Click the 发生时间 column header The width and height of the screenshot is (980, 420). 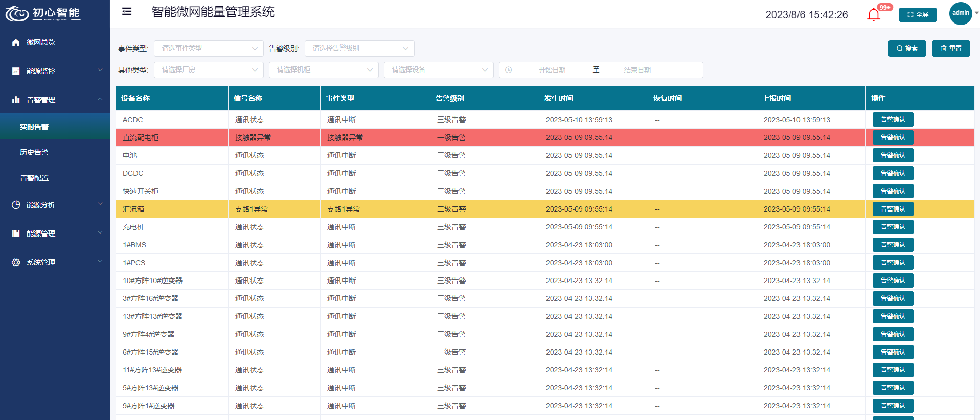point(594,98)
